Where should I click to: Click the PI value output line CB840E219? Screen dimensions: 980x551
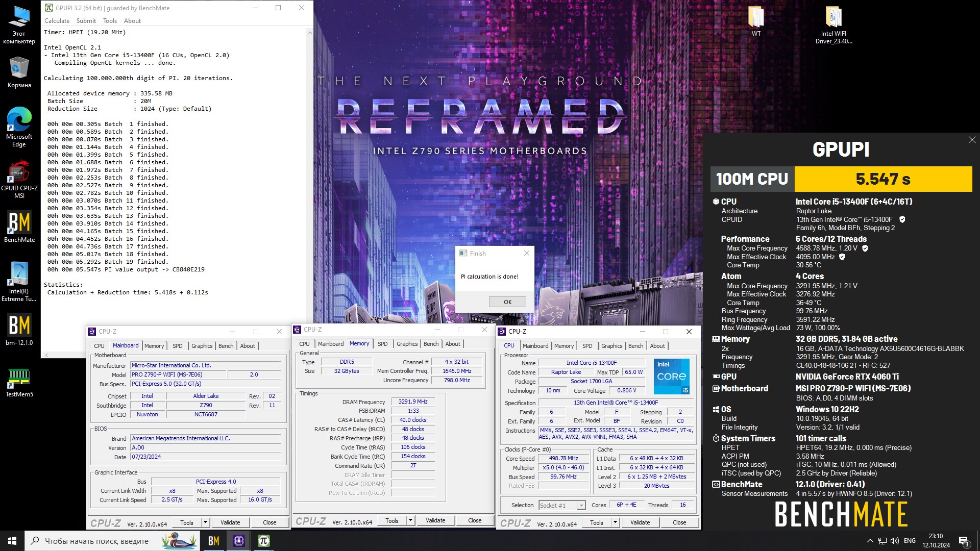coord(126,269)
